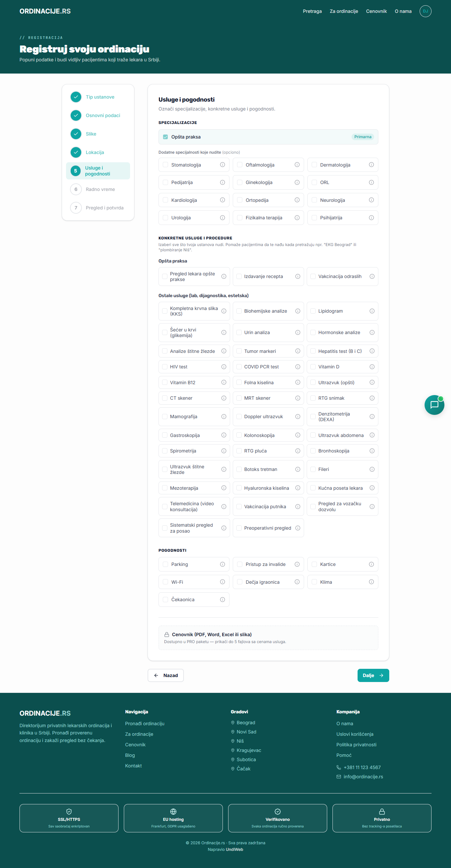451x868 pixels.
Task: Click the DJ user avatar icon
Action: pos(425,11)
